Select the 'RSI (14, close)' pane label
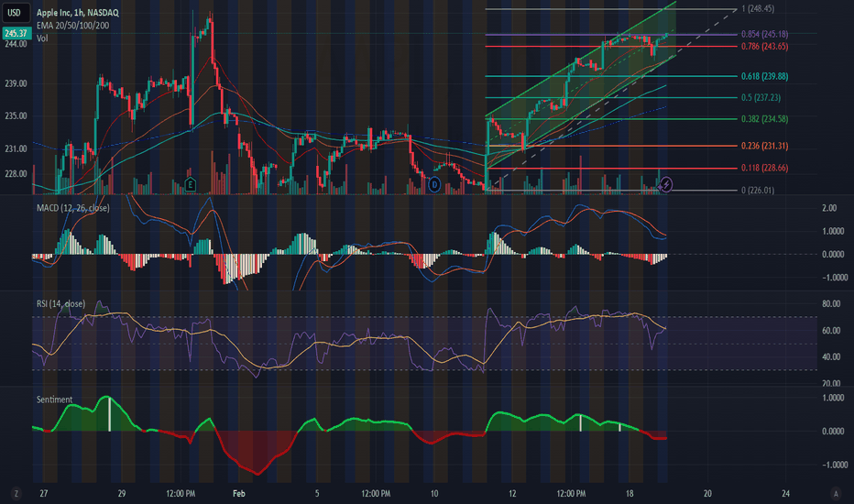The width and height of the screenshot is (854, 504). point(60,304)
